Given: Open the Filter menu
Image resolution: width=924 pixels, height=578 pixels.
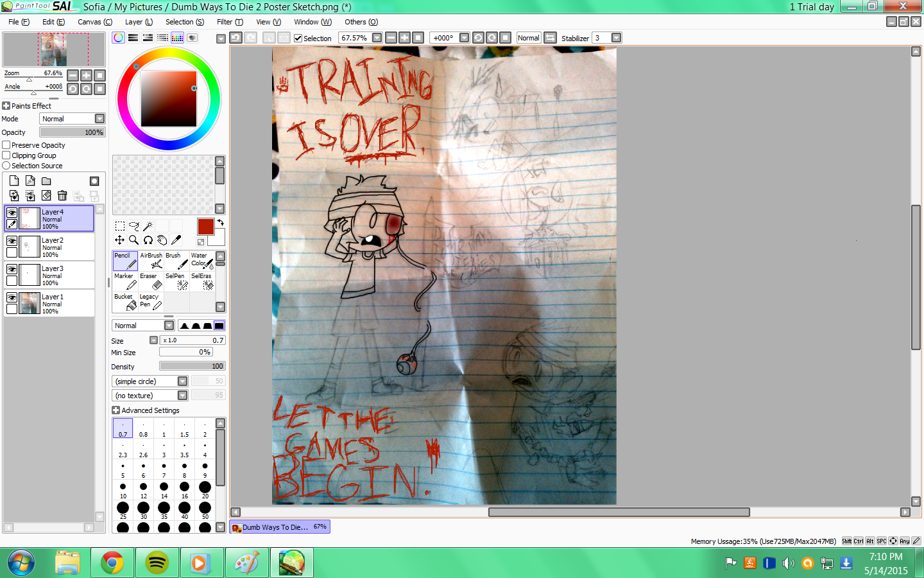Looking at the screenshot, I should (x=230, y=22).
